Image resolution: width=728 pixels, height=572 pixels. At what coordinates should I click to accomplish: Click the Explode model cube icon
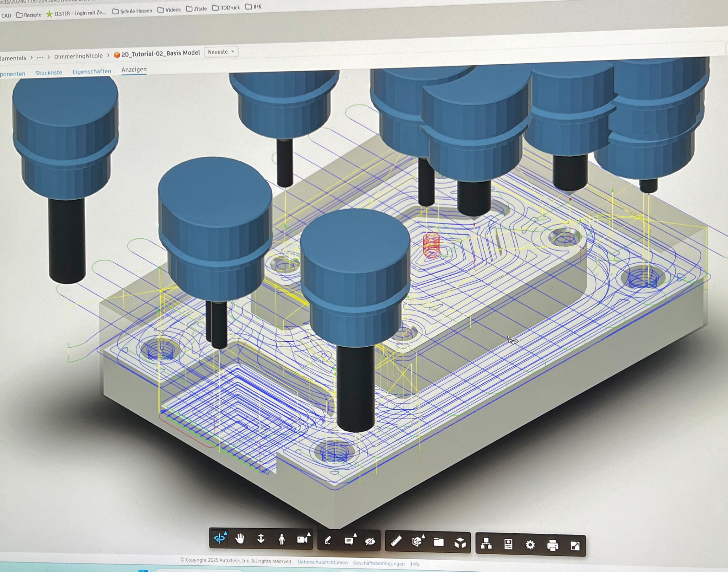460,543
